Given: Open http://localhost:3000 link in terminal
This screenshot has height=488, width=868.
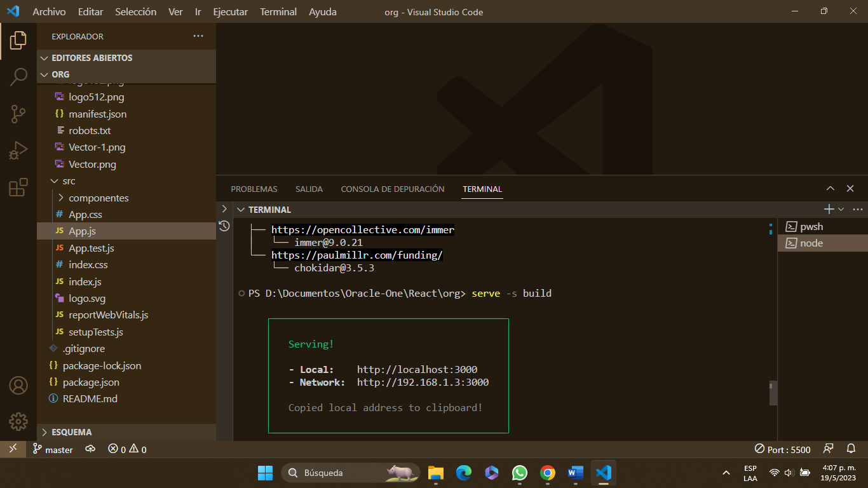Looking at the screenshot, I should [417, 369].
